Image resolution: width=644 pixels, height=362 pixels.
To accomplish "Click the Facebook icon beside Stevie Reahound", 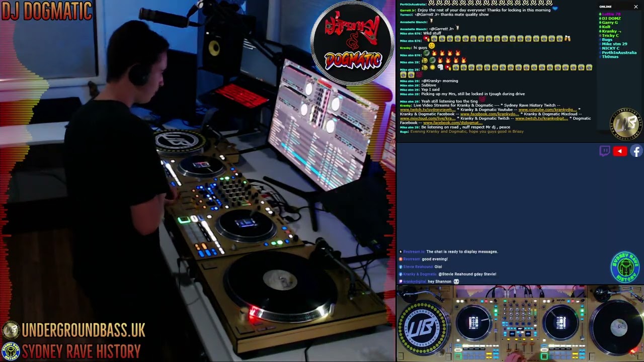I will 401,266.
